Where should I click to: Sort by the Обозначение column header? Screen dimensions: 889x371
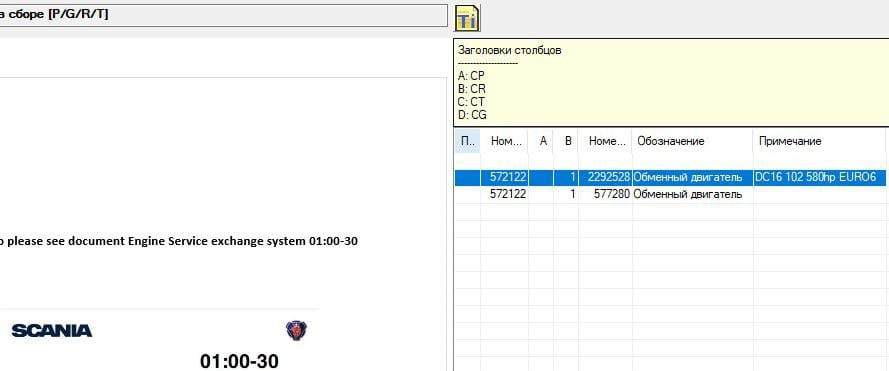[x=692, y=141]
